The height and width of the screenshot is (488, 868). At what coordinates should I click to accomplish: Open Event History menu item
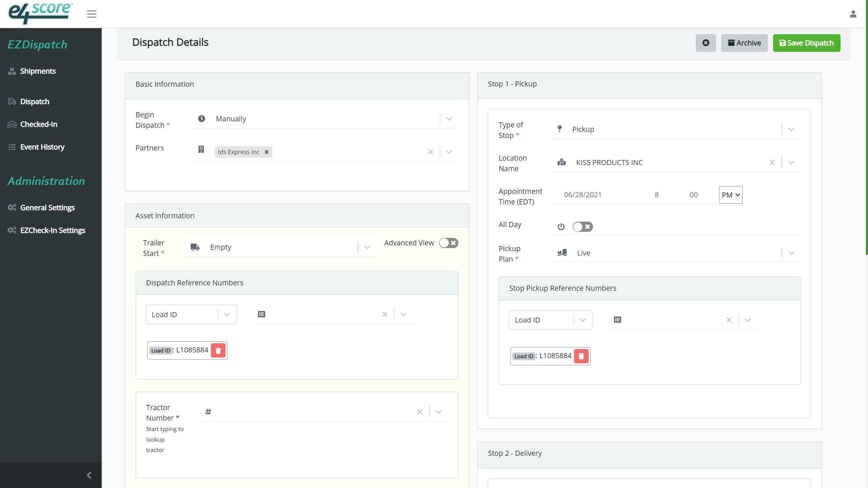point(42,147)
